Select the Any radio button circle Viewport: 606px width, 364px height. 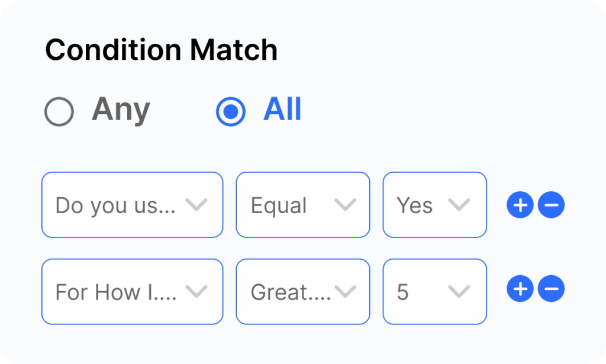point(59,112)
